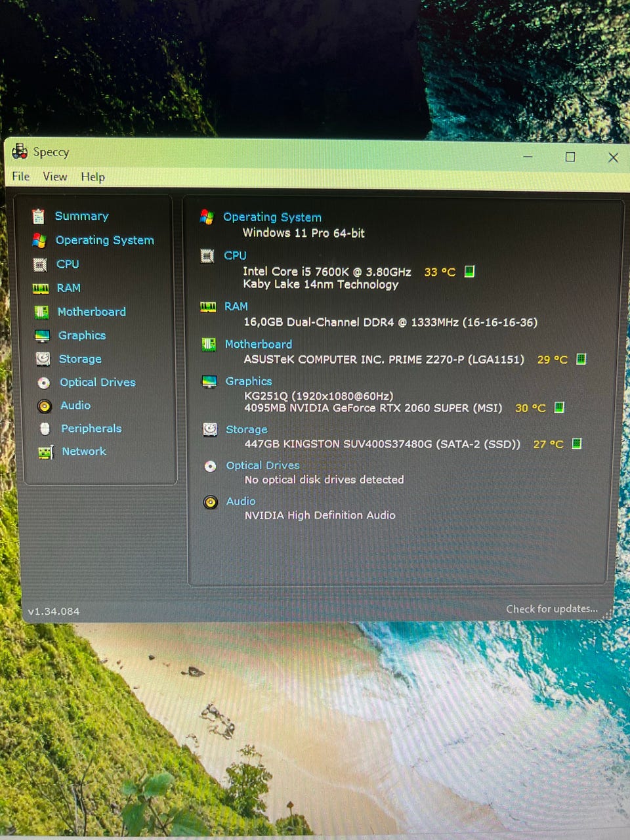
Task: Click the Network icon in sidebar
Action: point(45,451)
